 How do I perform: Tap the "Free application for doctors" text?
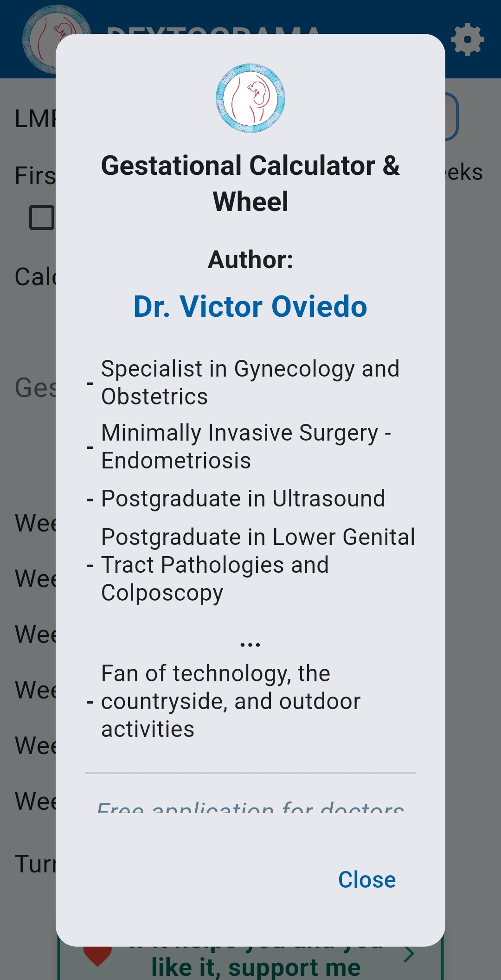click(250, 807)
